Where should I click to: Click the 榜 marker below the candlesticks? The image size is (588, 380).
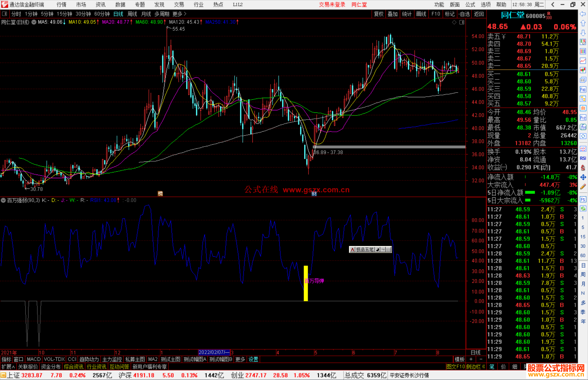tap(160, 193)
